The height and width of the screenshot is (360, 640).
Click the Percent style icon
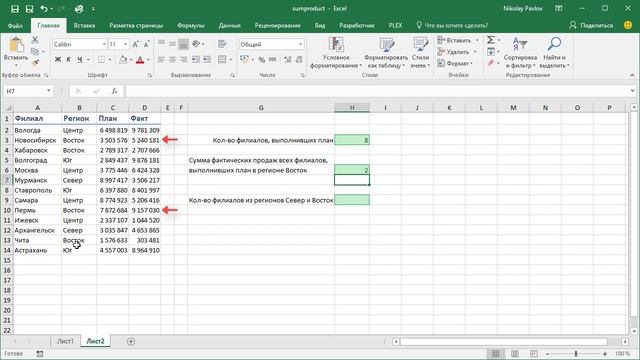coord(262,60)
